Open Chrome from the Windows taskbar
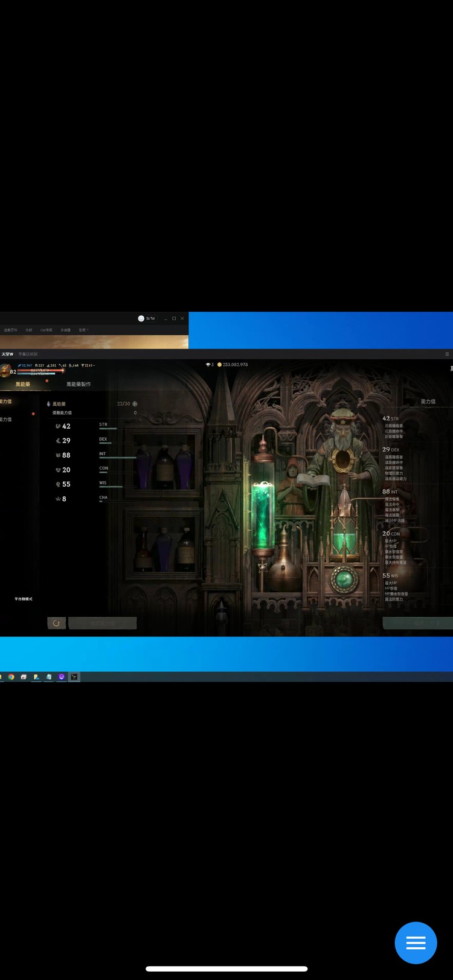The image size is (453, 980). coord(11,677)
